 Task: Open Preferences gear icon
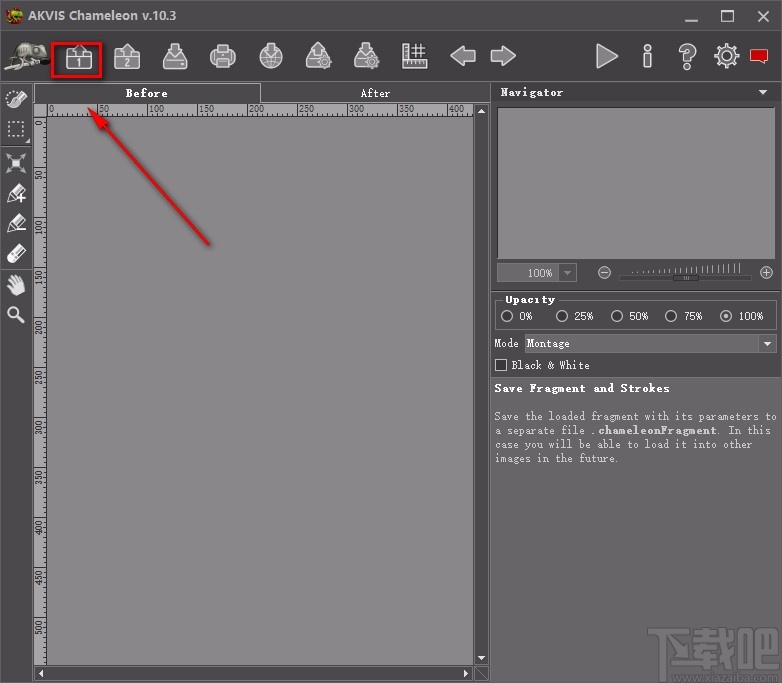(726, 56)
